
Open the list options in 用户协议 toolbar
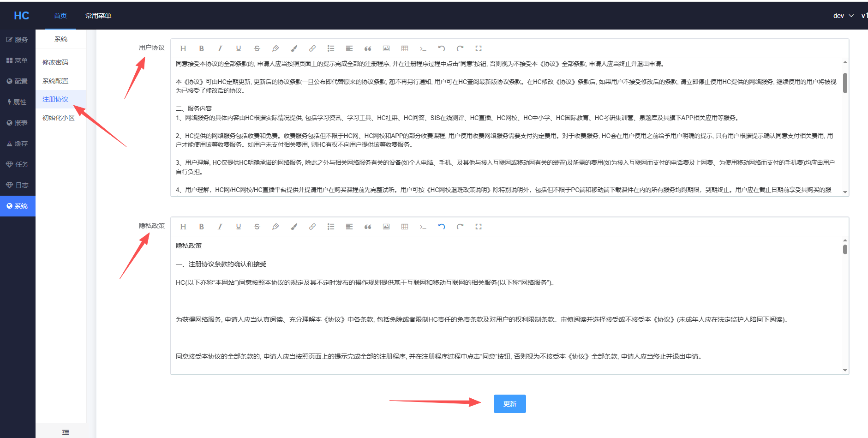click(331, 48)
